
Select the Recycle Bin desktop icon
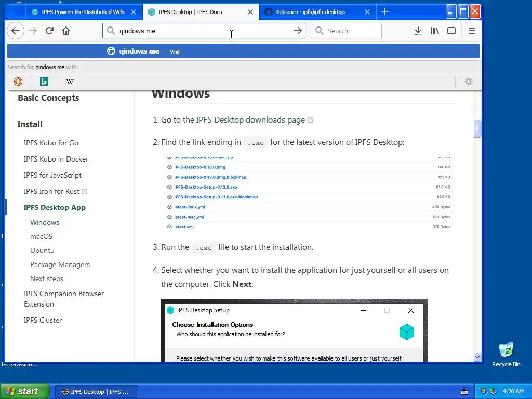click(x=506, y=354)
